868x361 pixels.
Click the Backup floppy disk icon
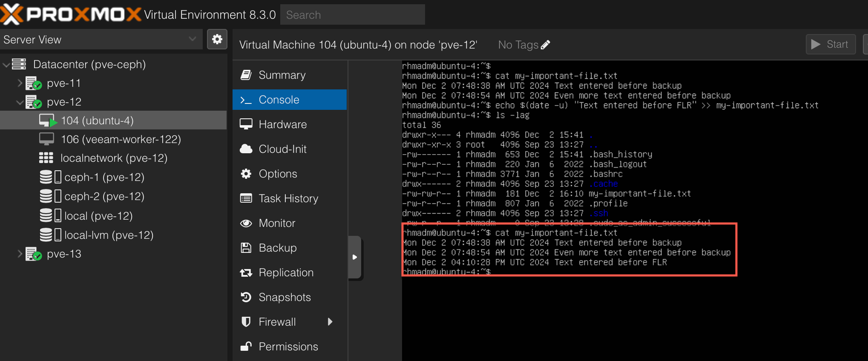tap(246, 248)
